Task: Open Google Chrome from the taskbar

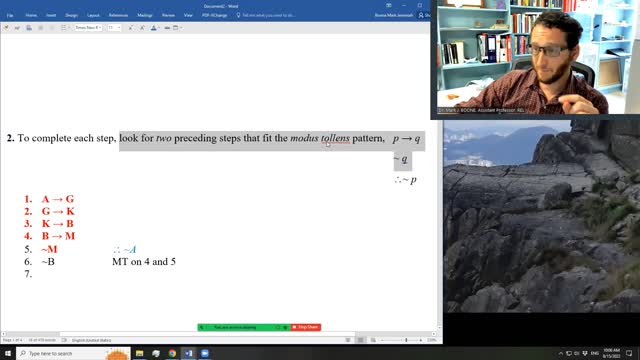Action: coord(172,353)
